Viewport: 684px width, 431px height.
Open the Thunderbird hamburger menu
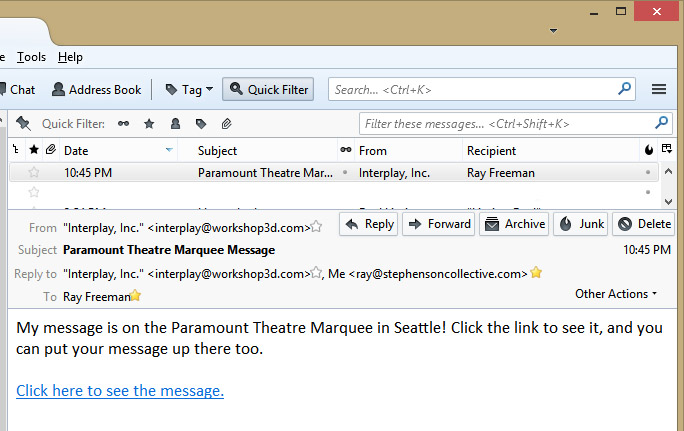(659, 89)
